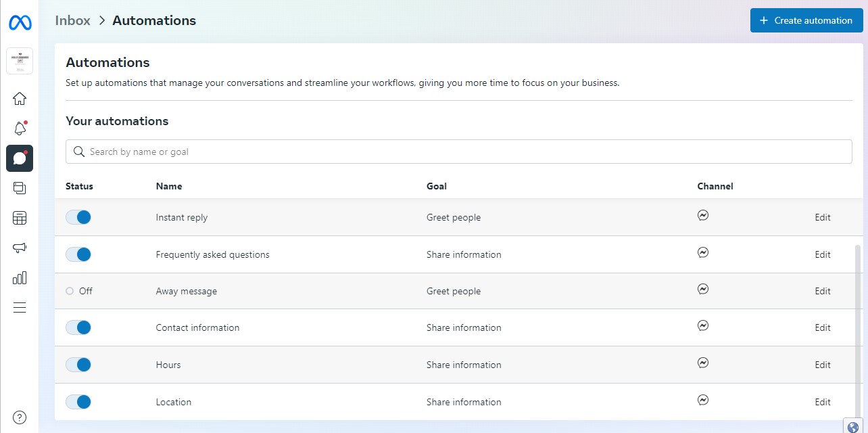Open the Ads megaphone icon
This screenshot has height=433, width=868.
pos(20,248)
